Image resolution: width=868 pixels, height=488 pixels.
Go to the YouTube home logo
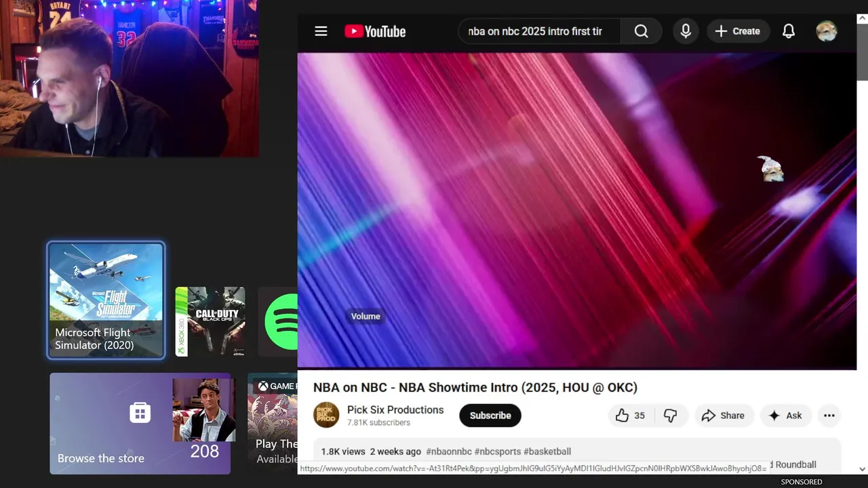coord(375,31)
